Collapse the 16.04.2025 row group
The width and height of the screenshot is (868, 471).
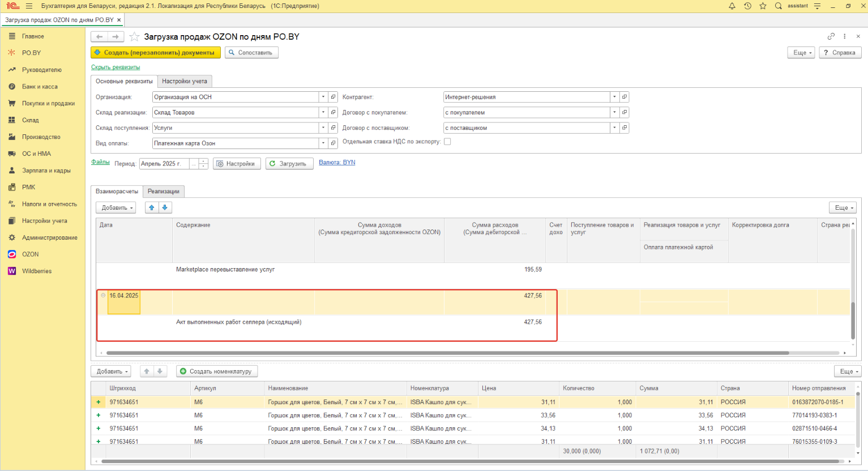103,295
